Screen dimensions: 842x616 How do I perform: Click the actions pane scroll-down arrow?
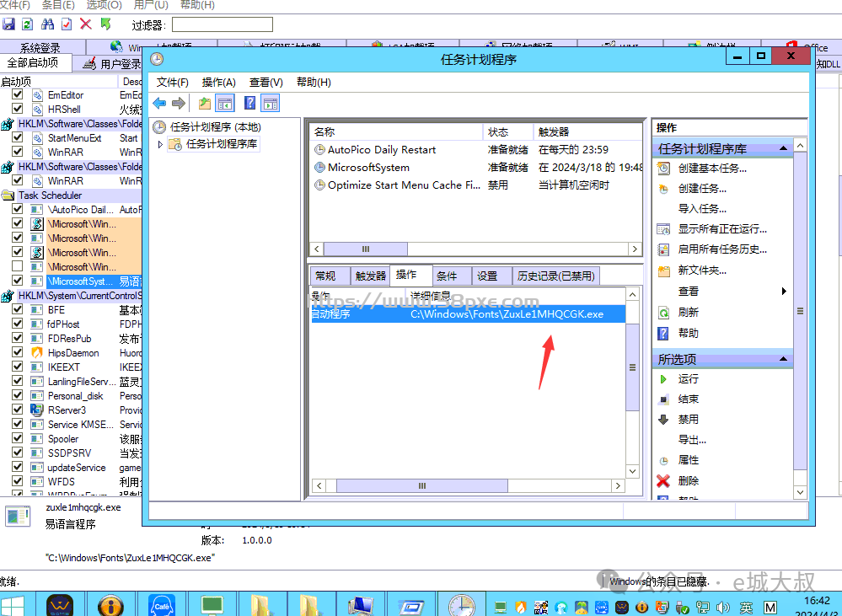pyautogui.click(x=800, y=492)
